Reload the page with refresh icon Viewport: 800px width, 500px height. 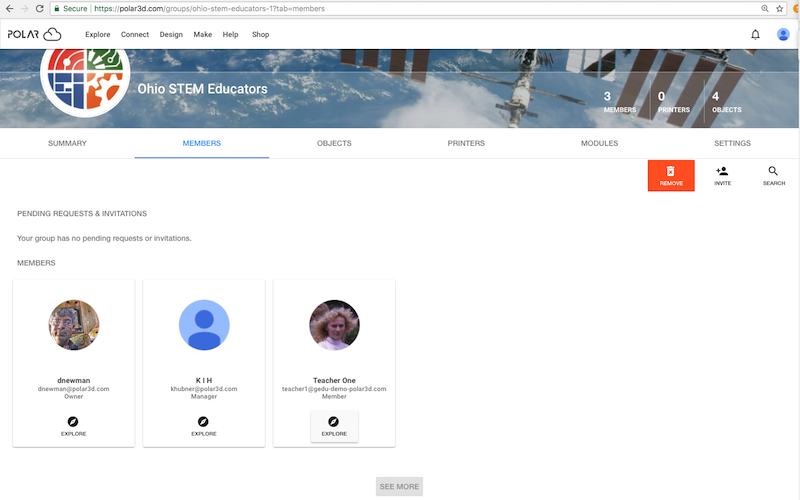point(39,9)
